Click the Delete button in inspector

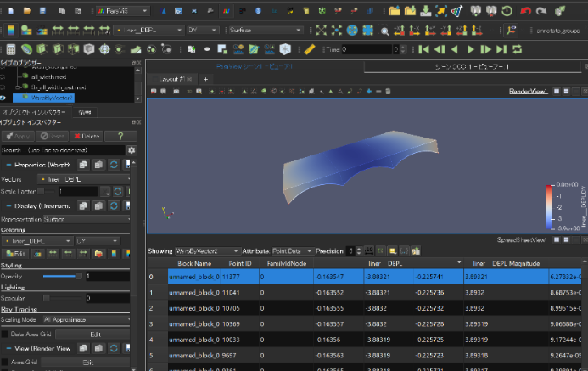pyautogui.click(x=87, y=136)
